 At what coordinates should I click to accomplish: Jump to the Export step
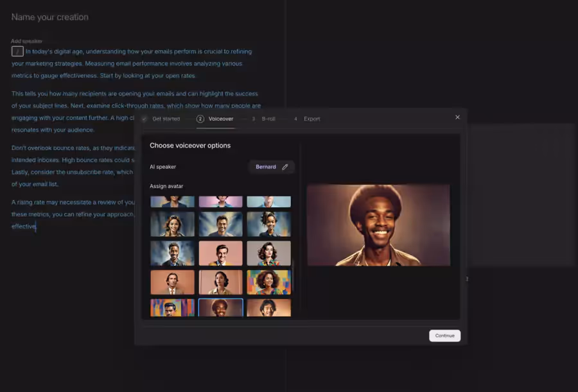tap(311, 119)
